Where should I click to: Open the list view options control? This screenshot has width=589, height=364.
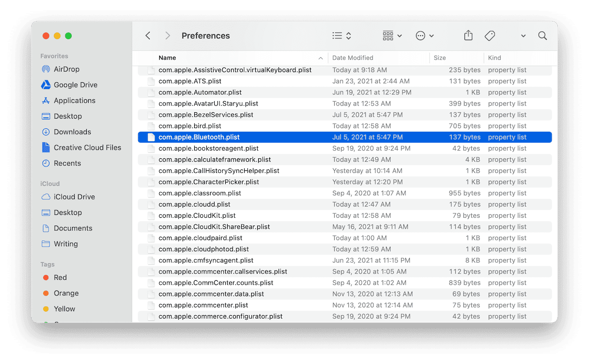point(342,36)
